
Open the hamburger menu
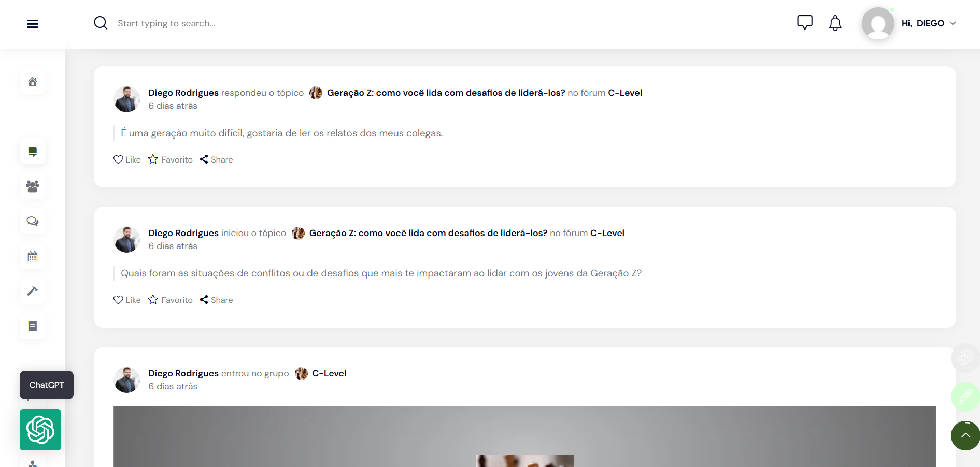33,24
